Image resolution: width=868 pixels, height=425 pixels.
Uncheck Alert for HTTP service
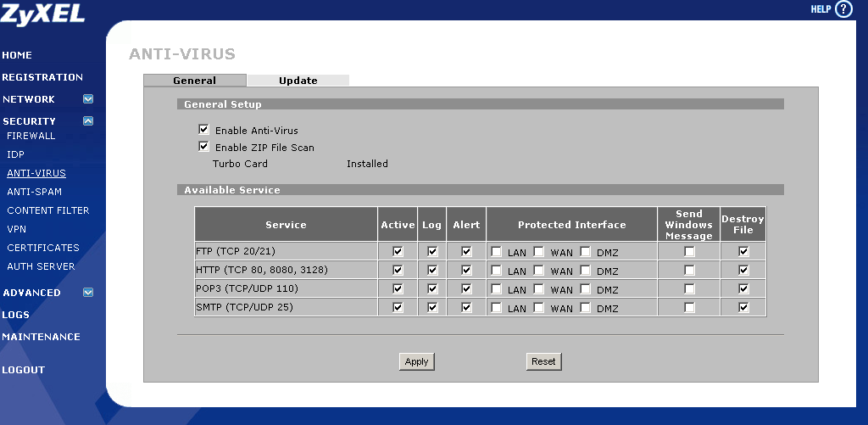click(x=467, y=270)
